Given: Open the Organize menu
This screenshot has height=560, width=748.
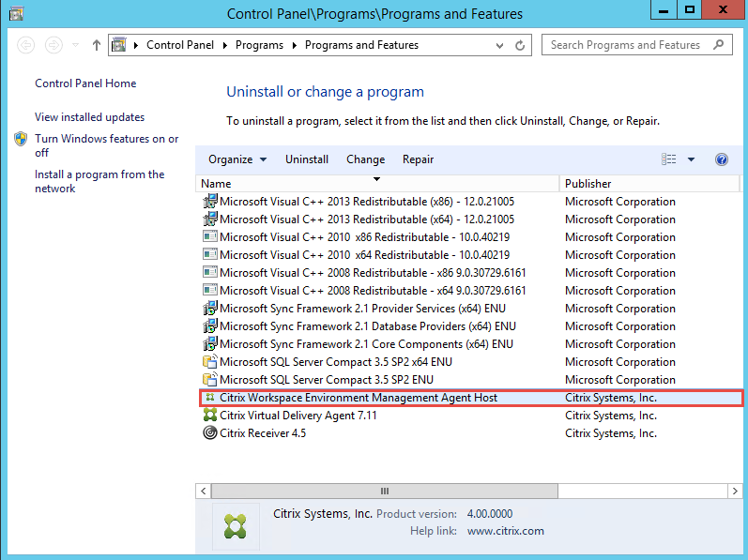Looking at the screenshot, I should [237, 159].
